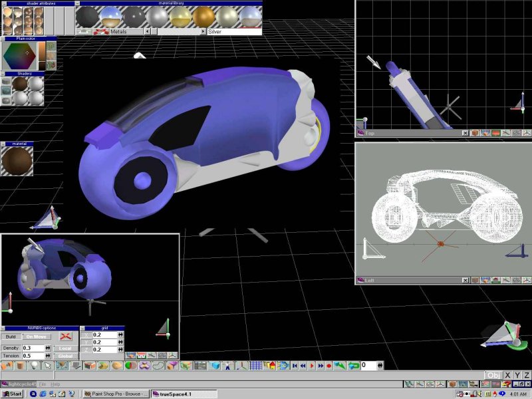Collapse the NURBS options panel
This screenshot has width=532, height=399.
[x=3, y=328]
